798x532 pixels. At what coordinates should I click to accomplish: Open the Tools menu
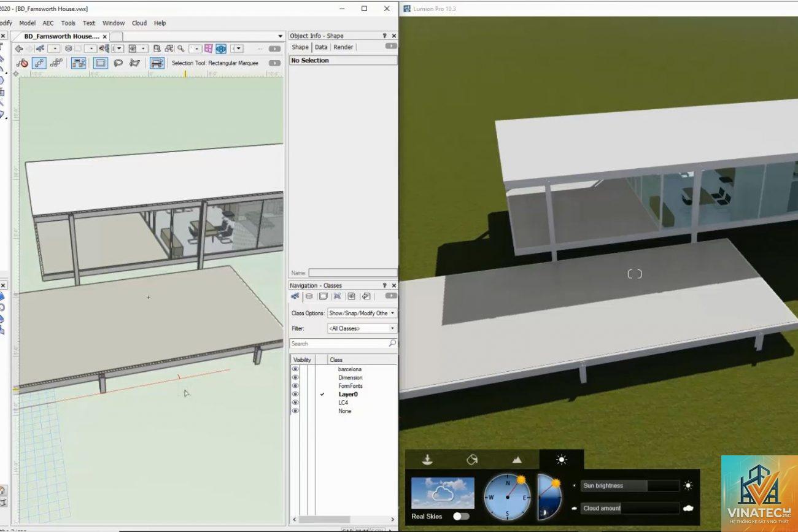[x=68, y=23]
